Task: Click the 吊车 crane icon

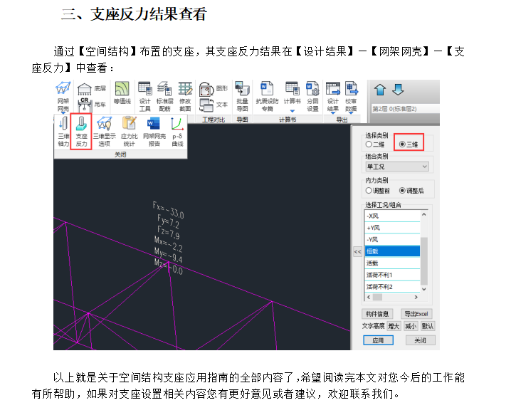Action: [85, 105]
